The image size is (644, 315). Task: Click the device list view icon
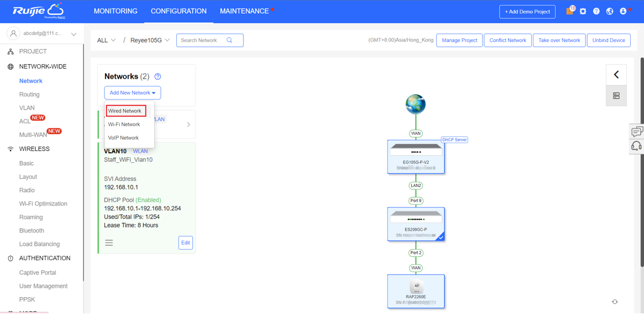[616, 96]
